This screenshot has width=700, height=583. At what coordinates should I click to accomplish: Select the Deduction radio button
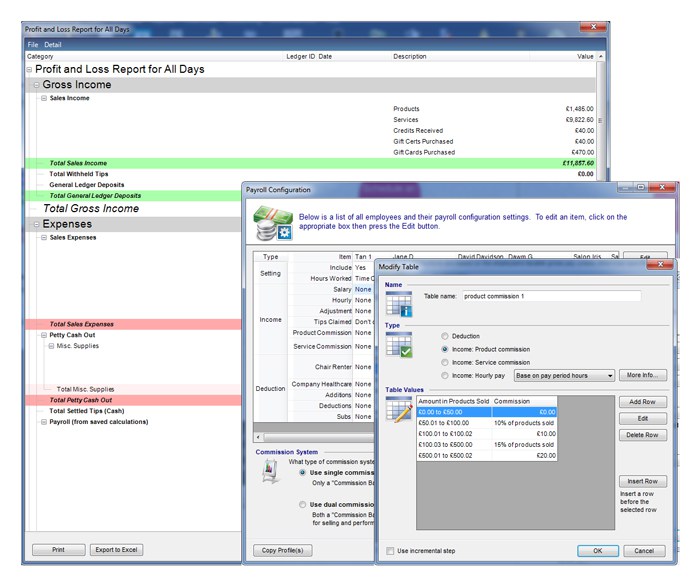tap(445, 336)
